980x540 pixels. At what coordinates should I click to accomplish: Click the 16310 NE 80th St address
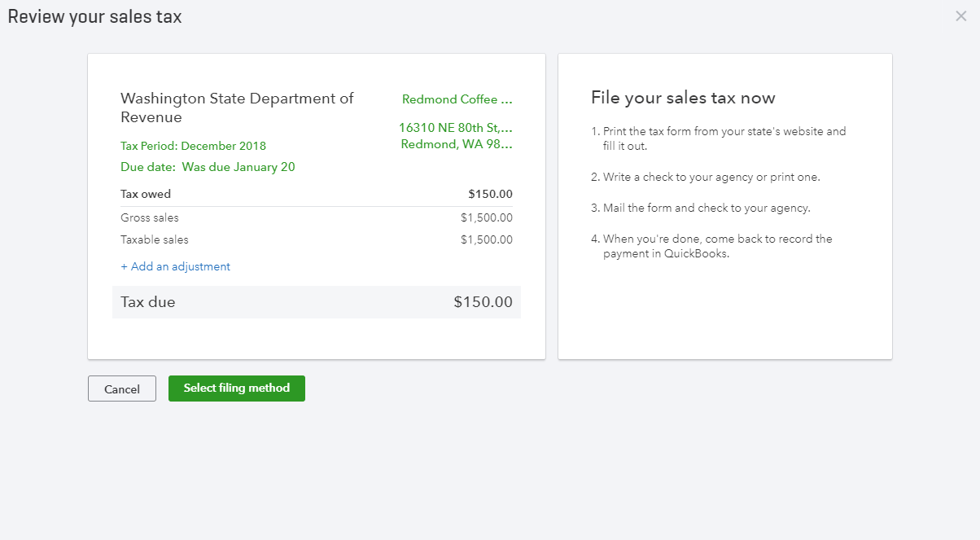point(455,128)
